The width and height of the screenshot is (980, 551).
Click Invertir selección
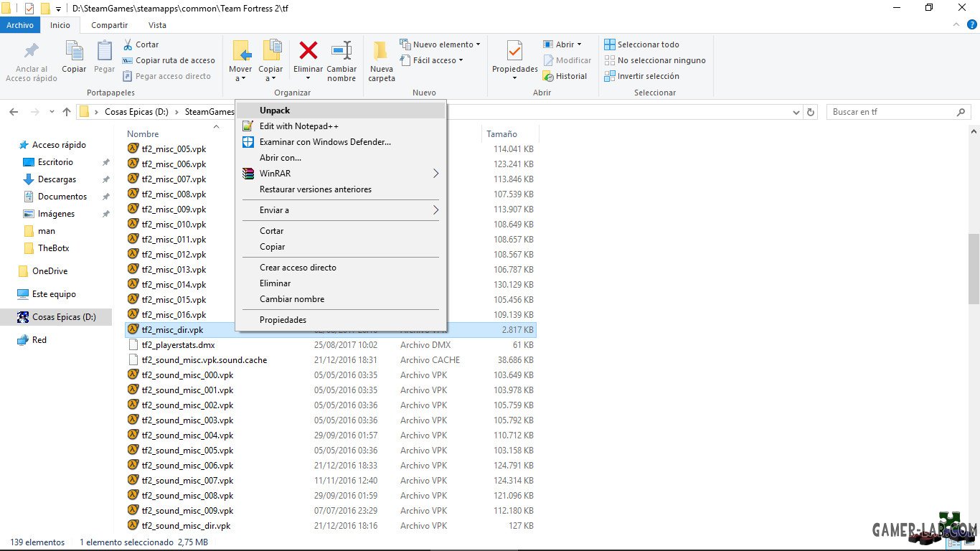(x=641, y=76)
